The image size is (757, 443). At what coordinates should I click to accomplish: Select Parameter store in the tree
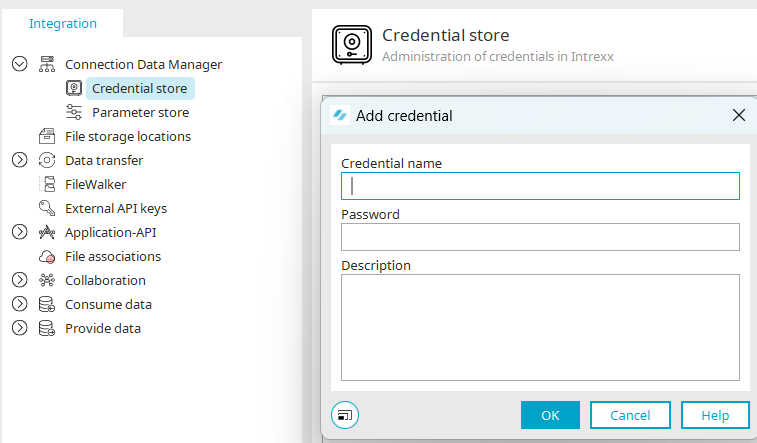pos(140,112)
